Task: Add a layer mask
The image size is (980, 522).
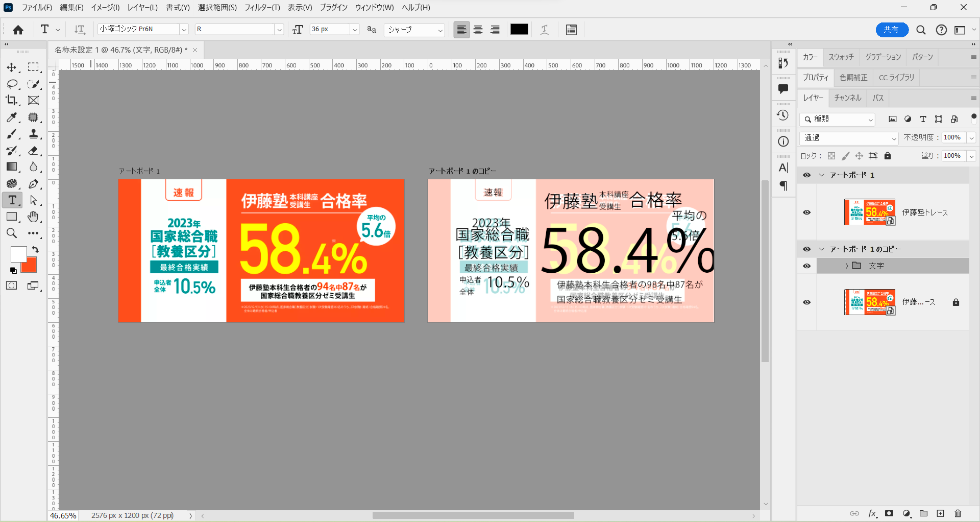Action: point(889,513)
